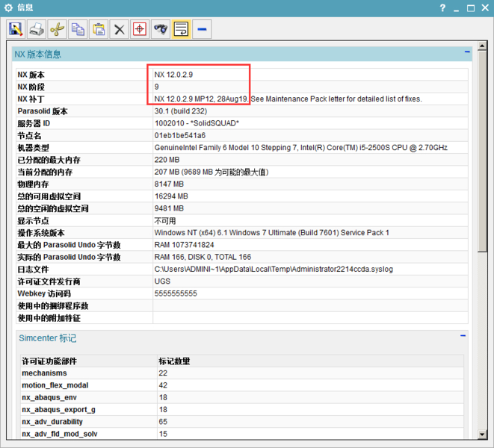Click the NX 版本信息 header text
The image size is (494, 448).
38,55
